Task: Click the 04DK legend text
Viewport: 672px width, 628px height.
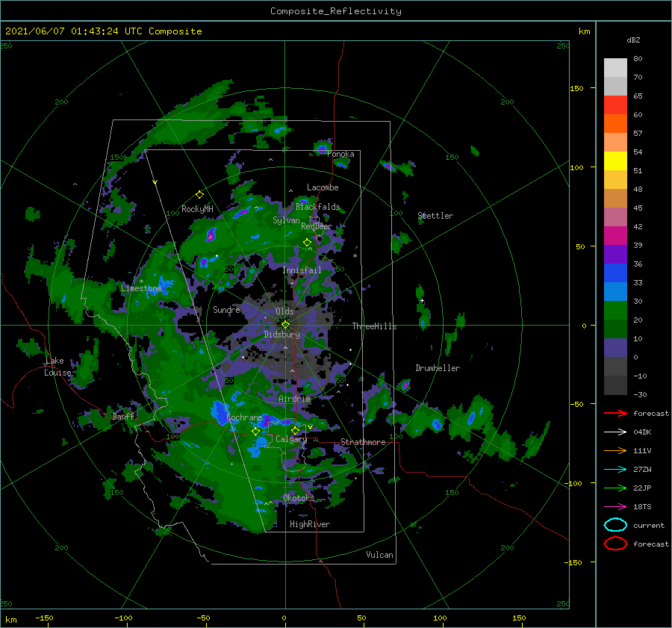Action: (642, 432)
